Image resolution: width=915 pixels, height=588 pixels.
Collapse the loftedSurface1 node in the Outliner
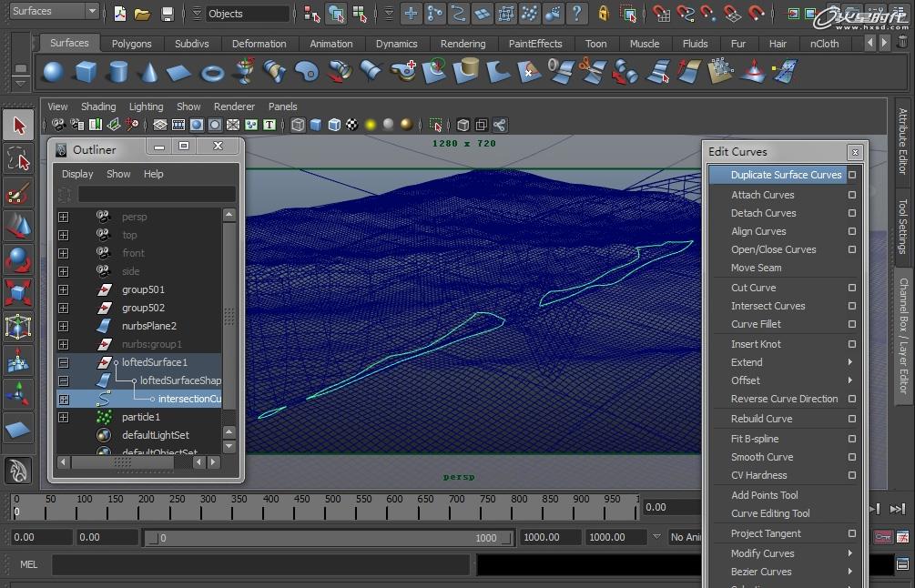click(63, 362)
